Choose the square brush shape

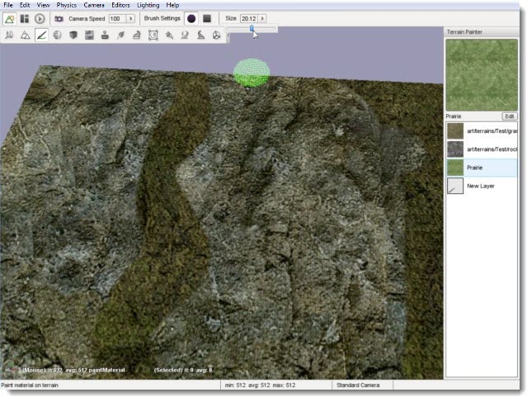click(207, 18)
